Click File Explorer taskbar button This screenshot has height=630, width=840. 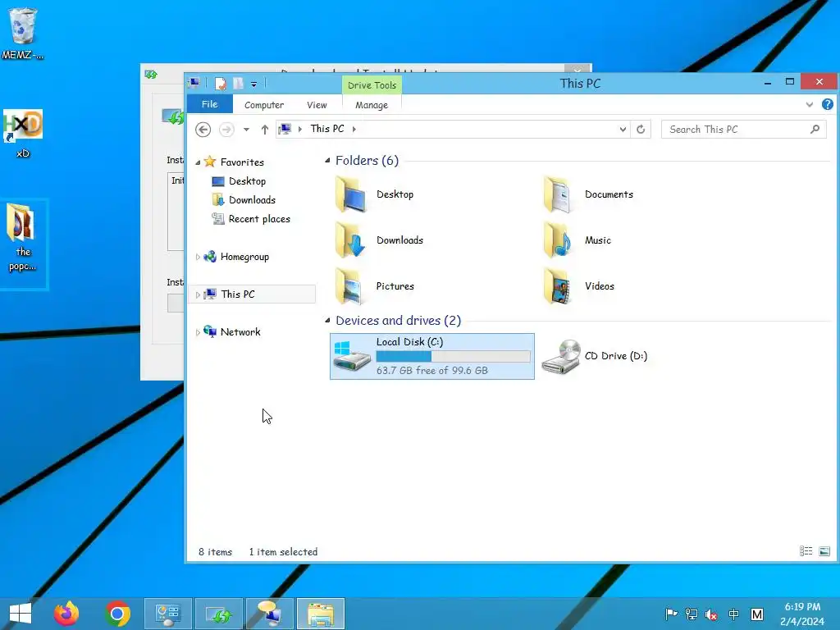321,614
